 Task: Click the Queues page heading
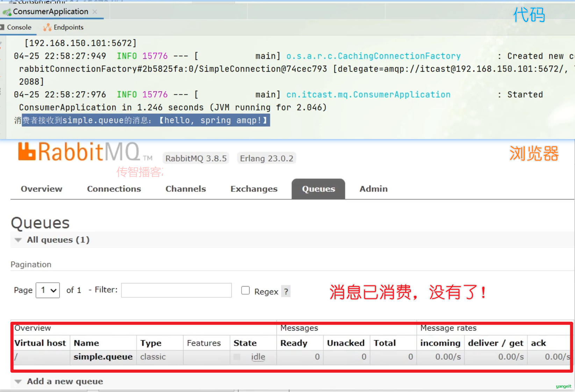point(40,223)
